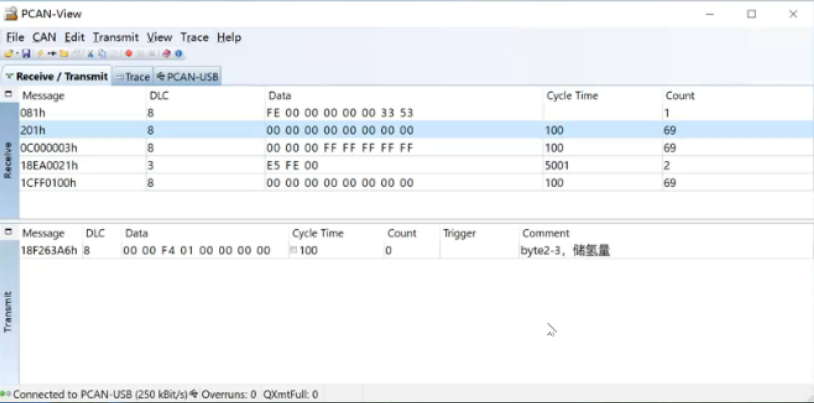Image resolution: width=814 pixels, height=403 pixels.
Task: Open the Transmit menu
Action: click(x=116, y=37)
